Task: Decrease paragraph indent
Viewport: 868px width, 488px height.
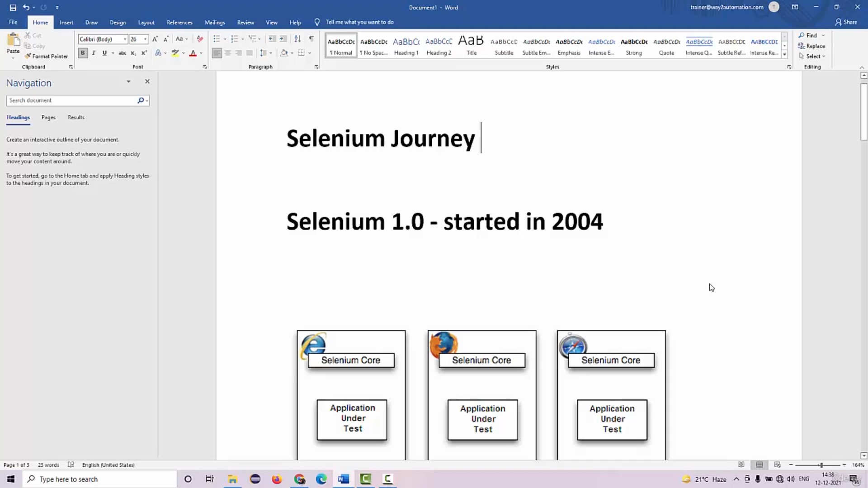Action: click(x=272, y=39)
